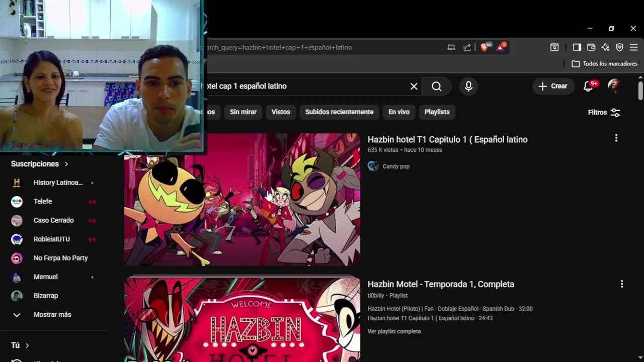Click the Candy pop channel avatar
The height and width of the screenshot is (362, 644).
coord(373,166)
